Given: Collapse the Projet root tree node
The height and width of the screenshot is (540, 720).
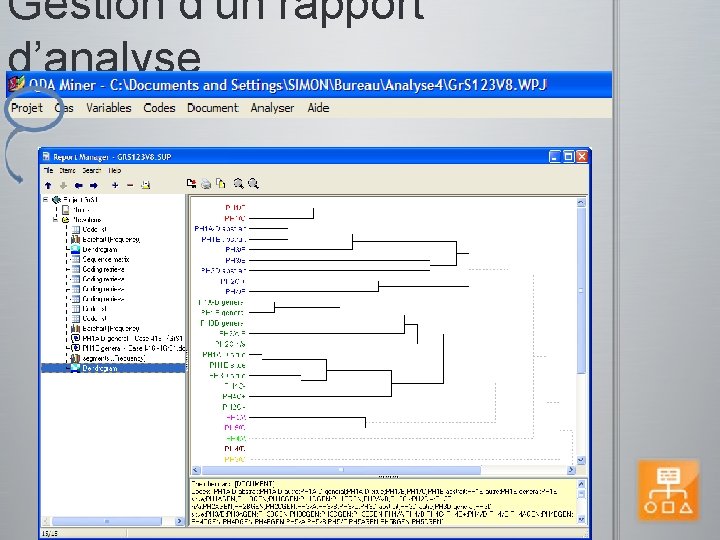Looking at the screenshot, I should click(46, 200).
